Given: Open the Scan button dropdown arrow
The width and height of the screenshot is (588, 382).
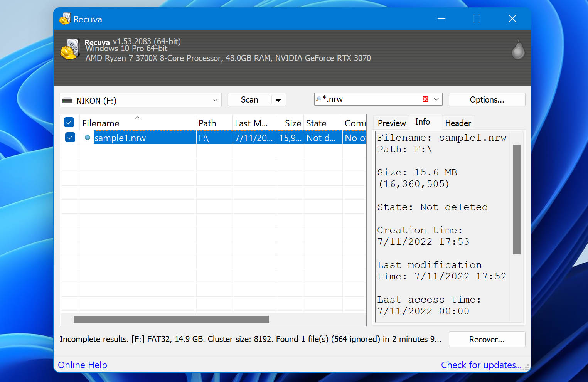Looking at the screenshot, I should [278, 100].
